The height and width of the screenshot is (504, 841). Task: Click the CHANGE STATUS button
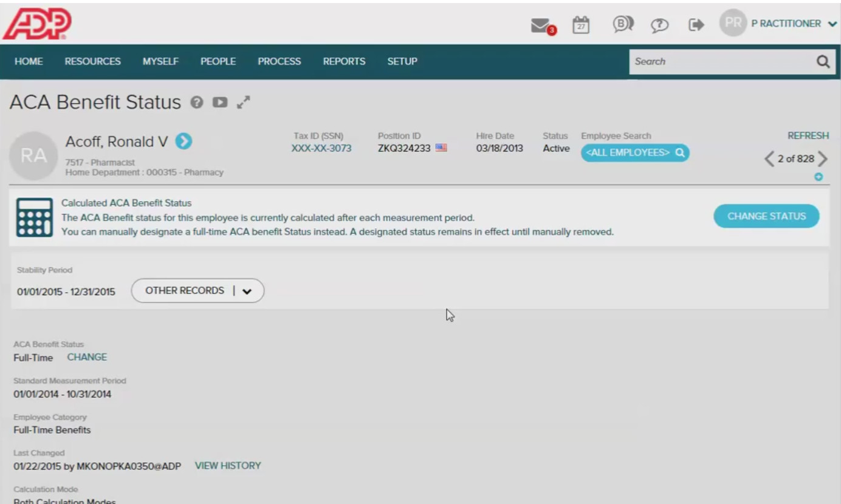coord(766,216)
